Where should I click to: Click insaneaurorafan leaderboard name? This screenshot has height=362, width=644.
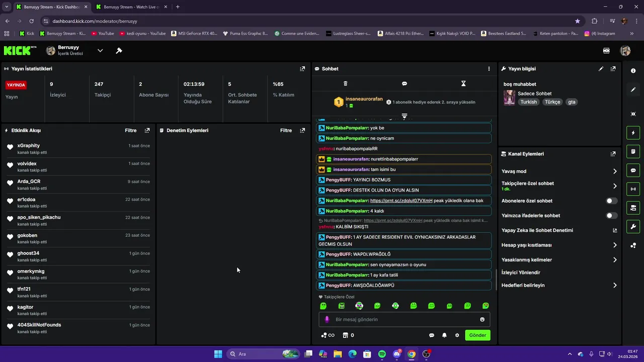pos(364,99)
